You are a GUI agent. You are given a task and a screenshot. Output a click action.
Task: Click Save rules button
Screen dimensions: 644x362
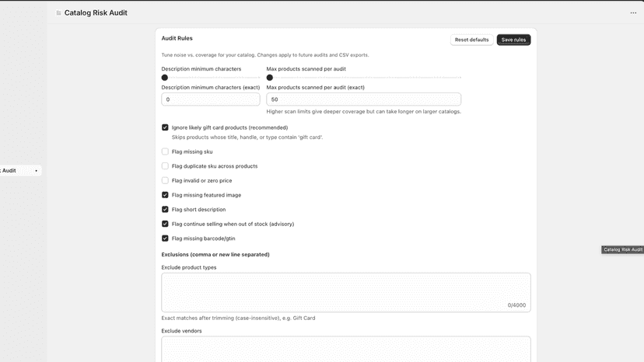(x=513, y=40)
